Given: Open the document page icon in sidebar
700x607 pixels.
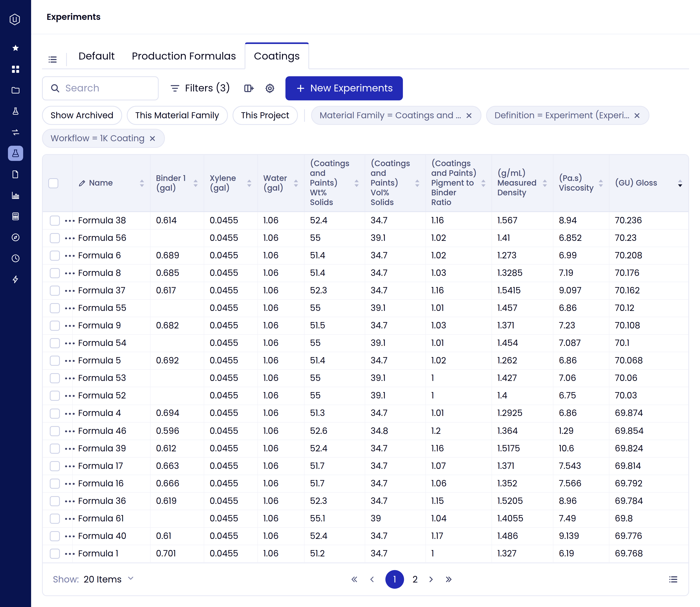Looking at the screenshot, I should point(15,175).
